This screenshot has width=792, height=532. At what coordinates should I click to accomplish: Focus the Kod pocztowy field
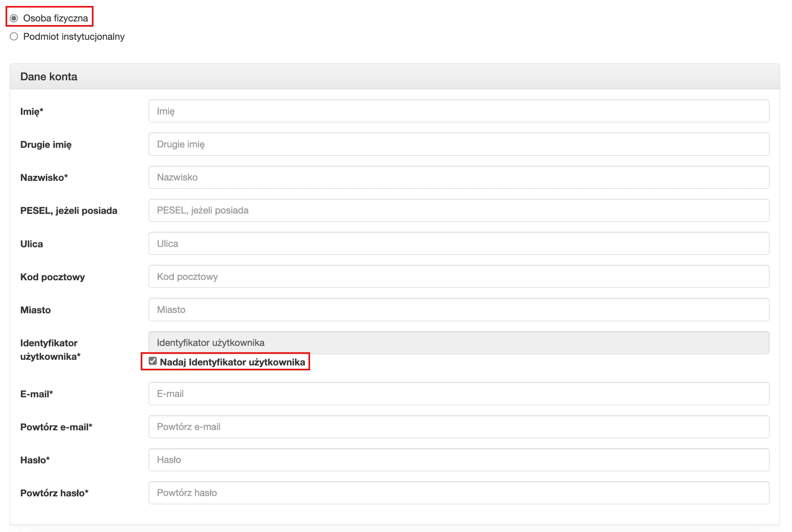pyautogui.click(x=458, y=277)
